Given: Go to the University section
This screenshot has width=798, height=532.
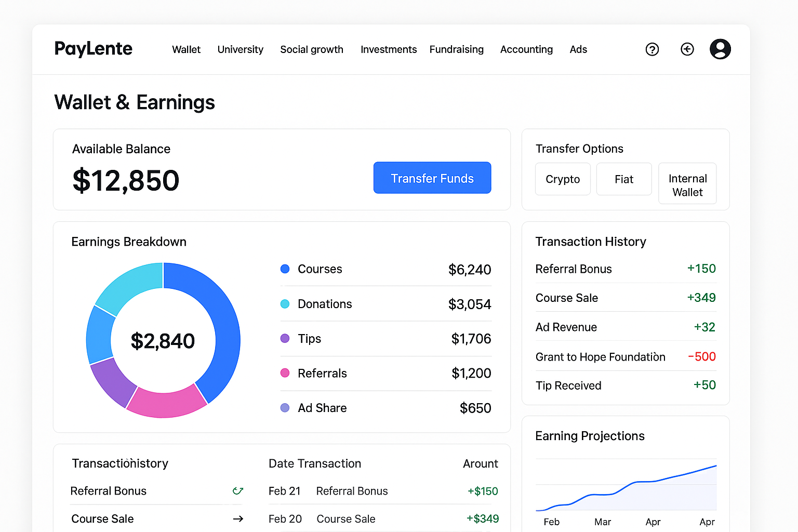Looking at the screenshot, I should pyautogui.click(x=240, y=49).
